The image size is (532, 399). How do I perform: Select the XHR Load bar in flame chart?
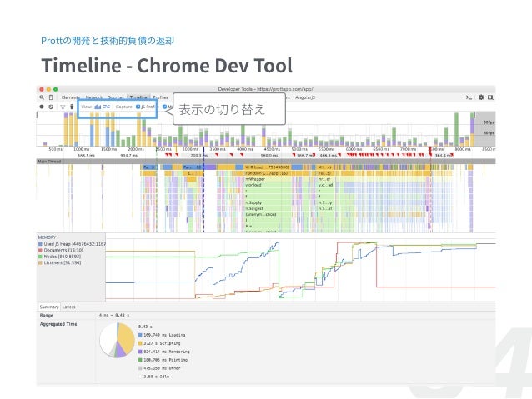268,167
